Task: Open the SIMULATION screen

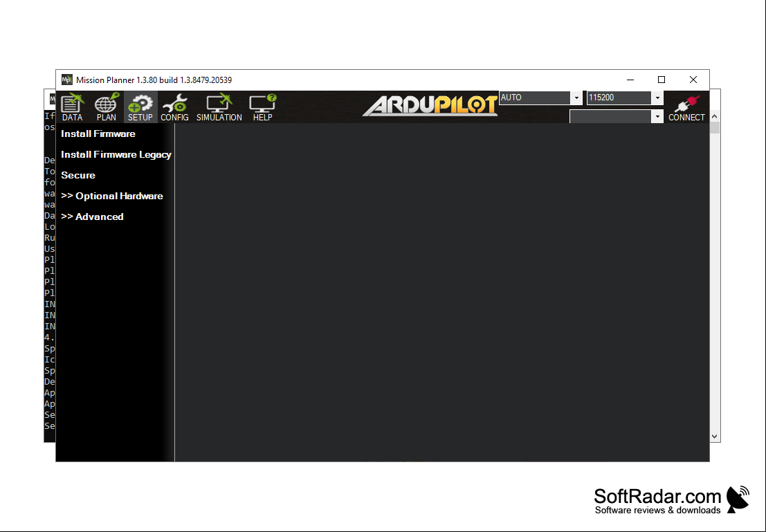Action: pyautogui.click(x=219, y=107)
